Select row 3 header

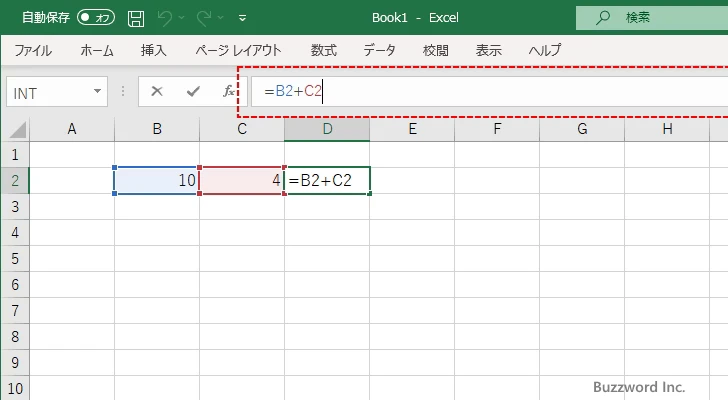[x=15, y=206]
